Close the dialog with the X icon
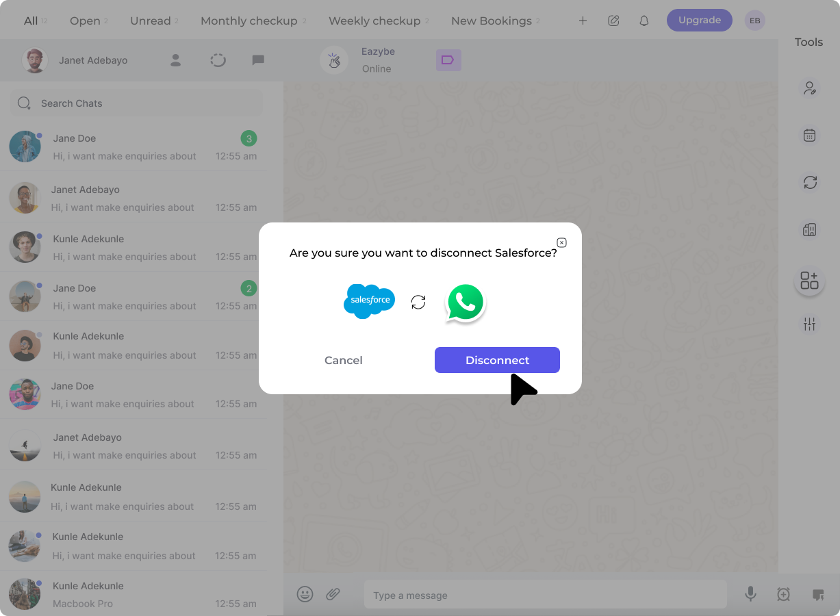Viewport: 840px width, 616px height. pyautogui.click(x=561, y=242)
